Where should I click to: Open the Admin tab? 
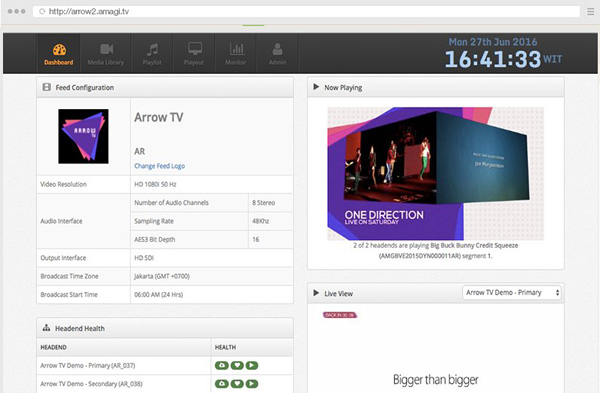click(277, 54)
